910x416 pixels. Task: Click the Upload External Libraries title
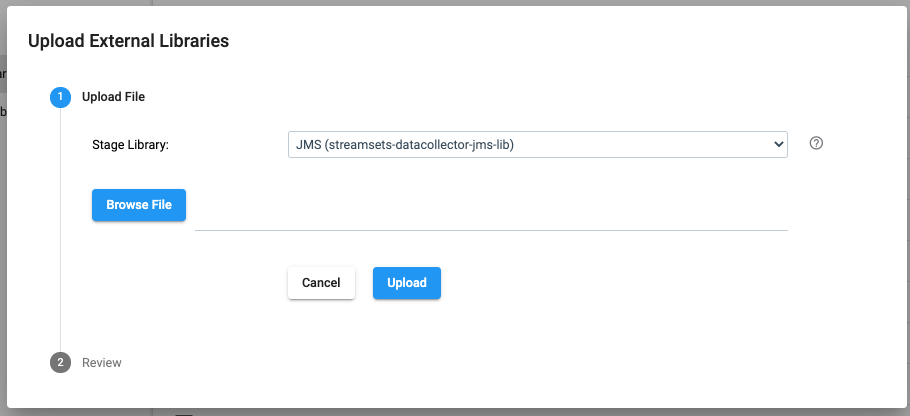tap(128, 41)
